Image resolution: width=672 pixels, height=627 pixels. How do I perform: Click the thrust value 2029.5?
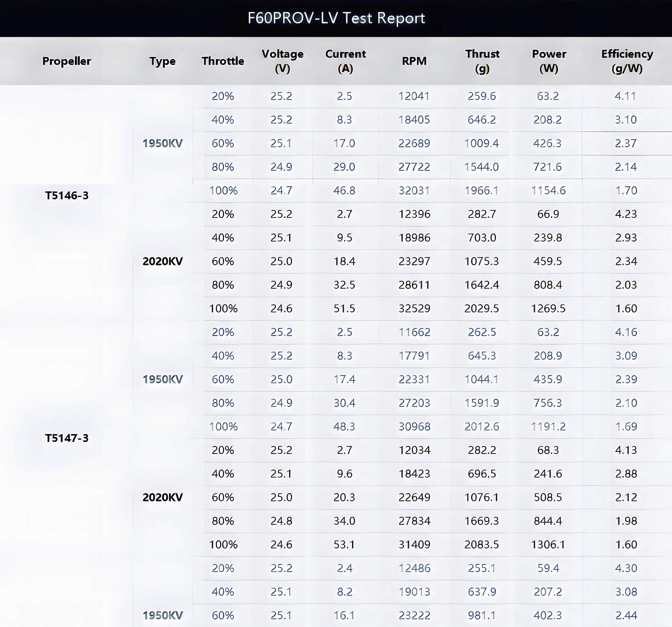(x=482, y=309)
